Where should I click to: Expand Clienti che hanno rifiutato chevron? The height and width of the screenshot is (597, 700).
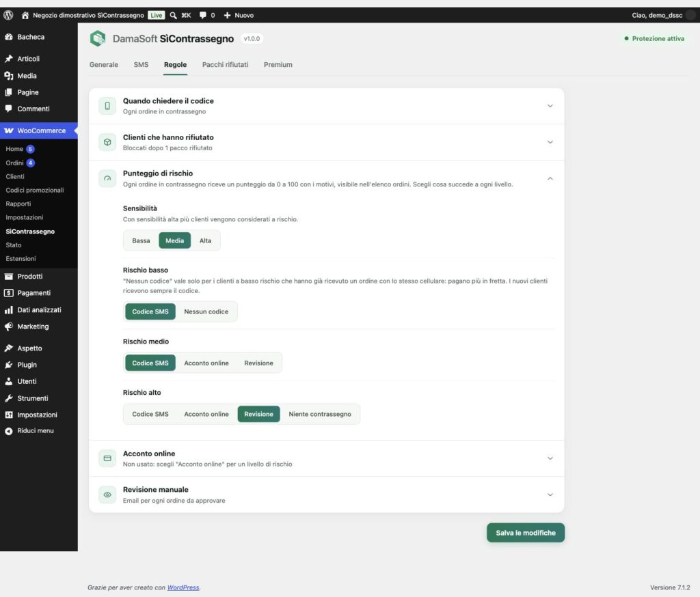[550, 142]
